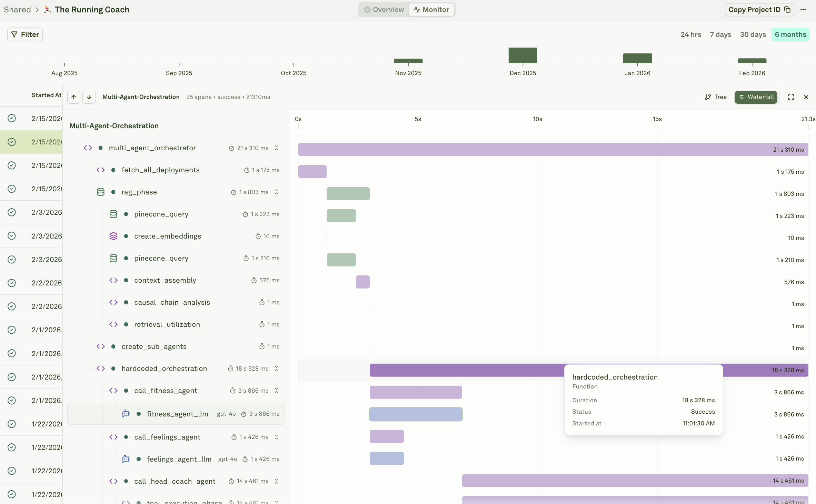Screen dimensions: 816x504
Task: Open the three-dots more options menu
Action: 803,10
